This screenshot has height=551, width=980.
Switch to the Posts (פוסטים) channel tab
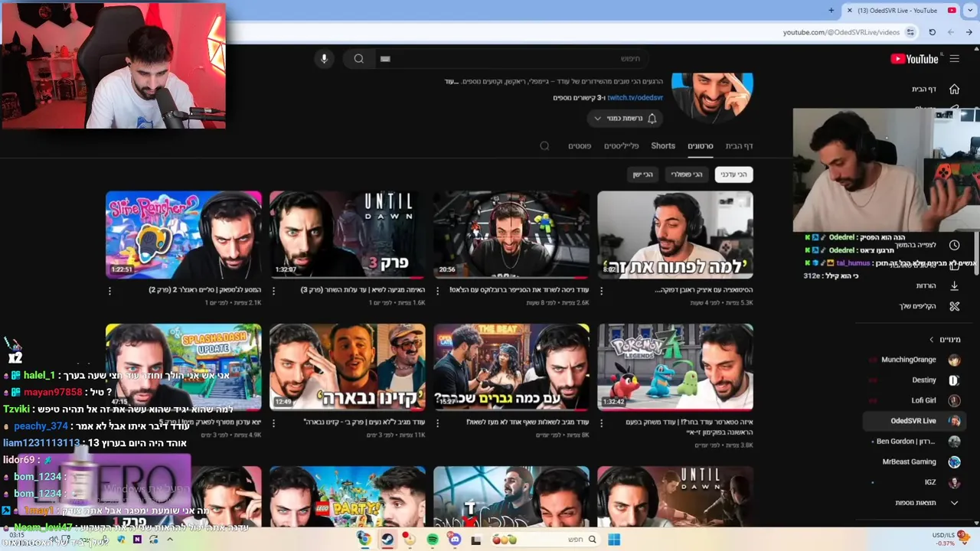[580, 145]
